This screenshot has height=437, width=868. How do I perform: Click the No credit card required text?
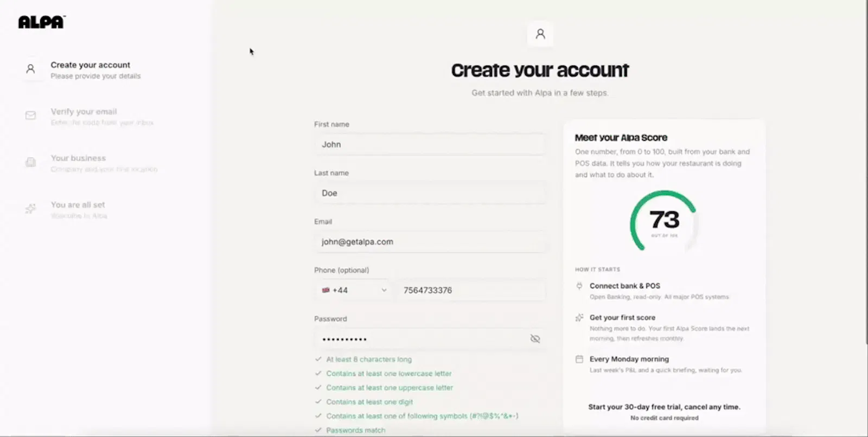tap(664, 418)
